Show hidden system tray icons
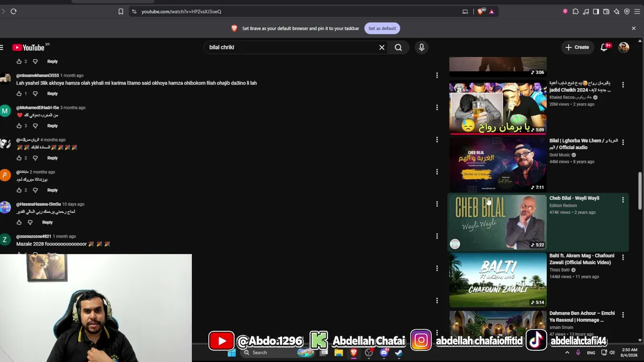The height and width of the screenshot is (362, 644). tap(567, 353)
